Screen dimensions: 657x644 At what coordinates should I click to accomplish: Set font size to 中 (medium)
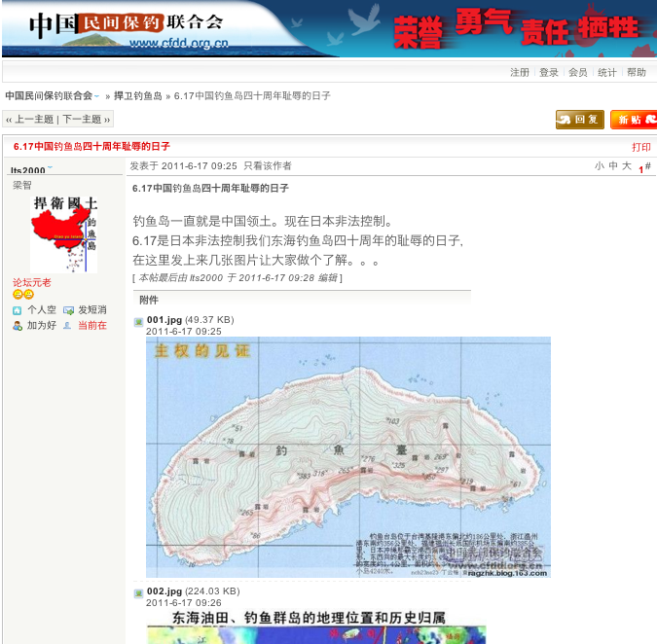pos(613,166)
